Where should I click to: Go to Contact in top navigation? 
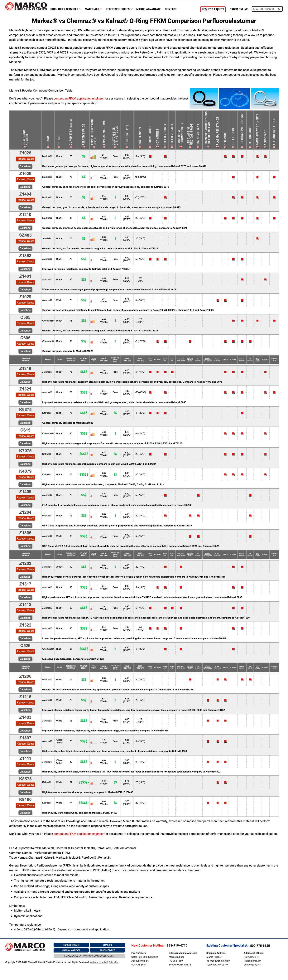point(170,9)
